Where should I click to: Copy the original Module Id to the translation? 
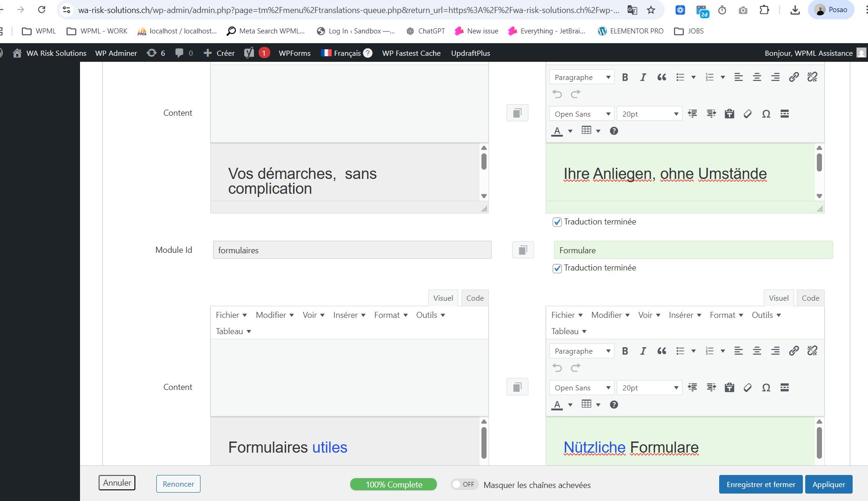point(523,250)
